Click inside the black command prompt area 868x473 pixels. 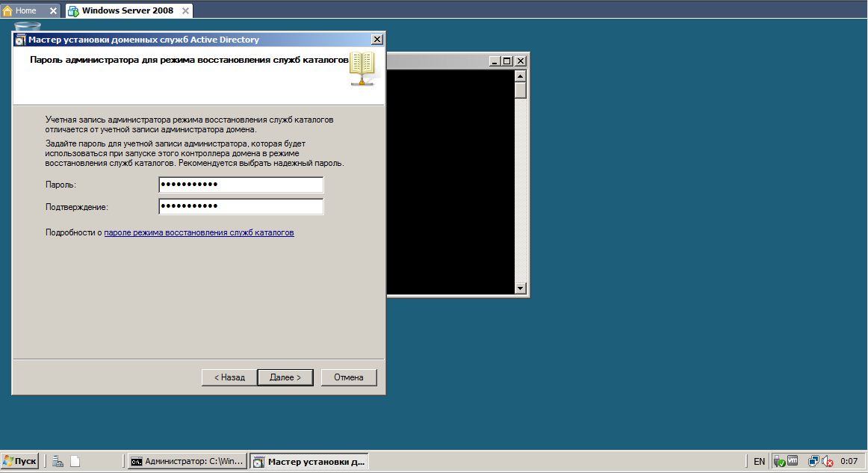pyautogui.click(x=450, y=182)
